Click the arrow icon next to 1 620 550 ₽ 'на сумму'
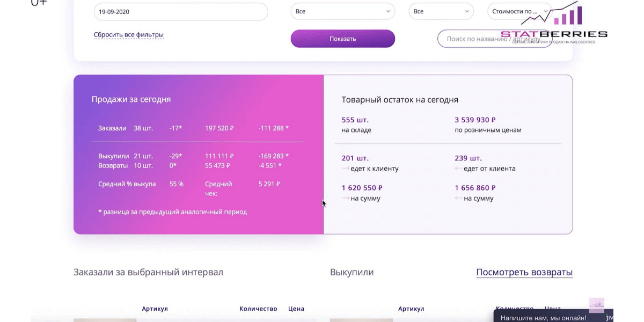 click(x=345, y=199)
